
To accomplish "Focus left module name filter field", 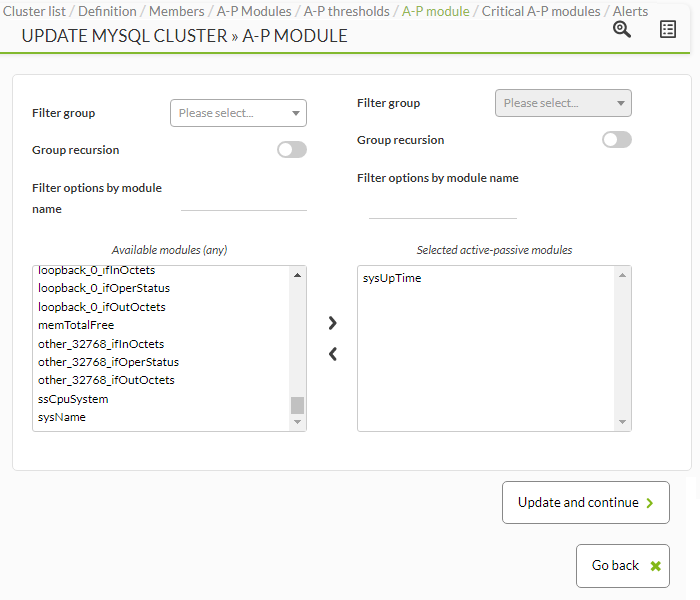I will 244,204.
